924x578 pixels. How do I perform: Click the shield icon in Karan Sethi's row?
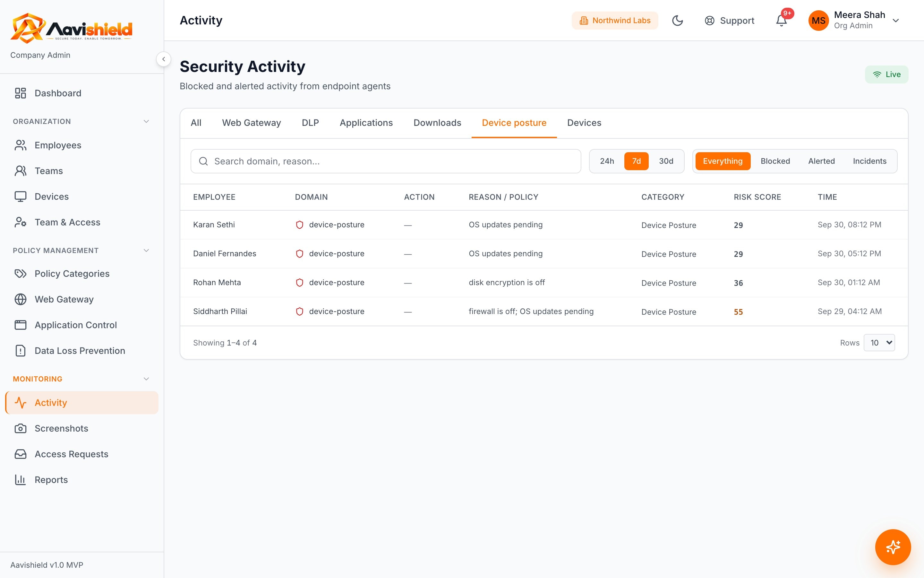pos(299,225)
